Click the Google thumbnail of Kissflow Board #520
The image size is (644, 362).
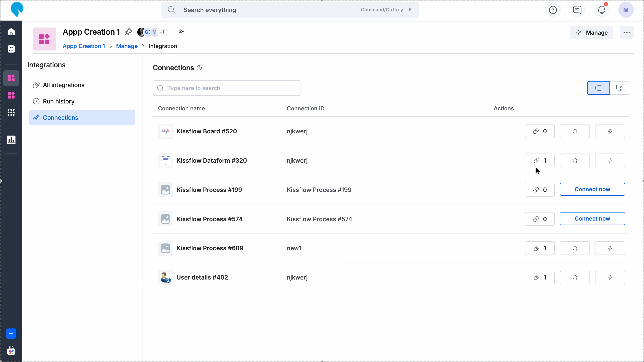point(165,131)
